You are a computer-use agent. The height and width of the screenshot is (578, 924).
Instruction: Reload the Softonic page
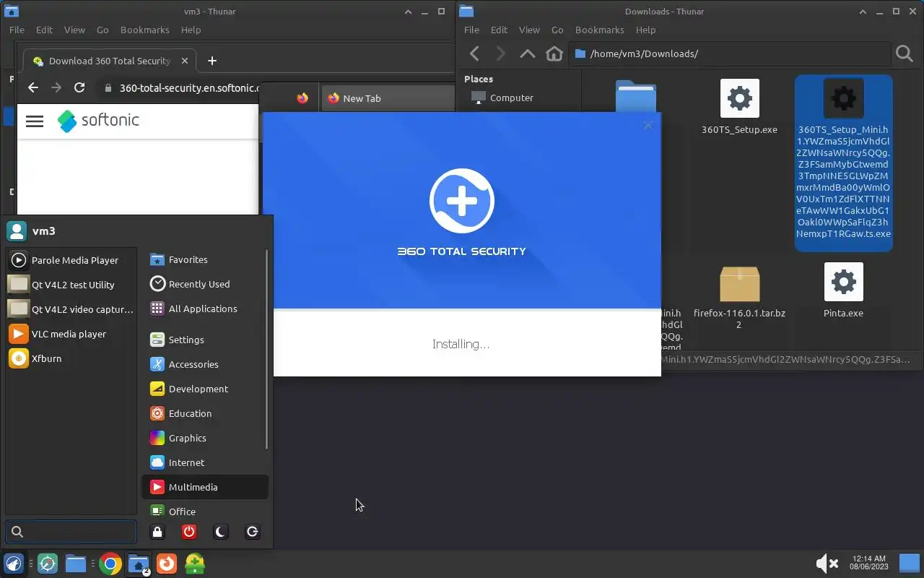pos(79,87)
